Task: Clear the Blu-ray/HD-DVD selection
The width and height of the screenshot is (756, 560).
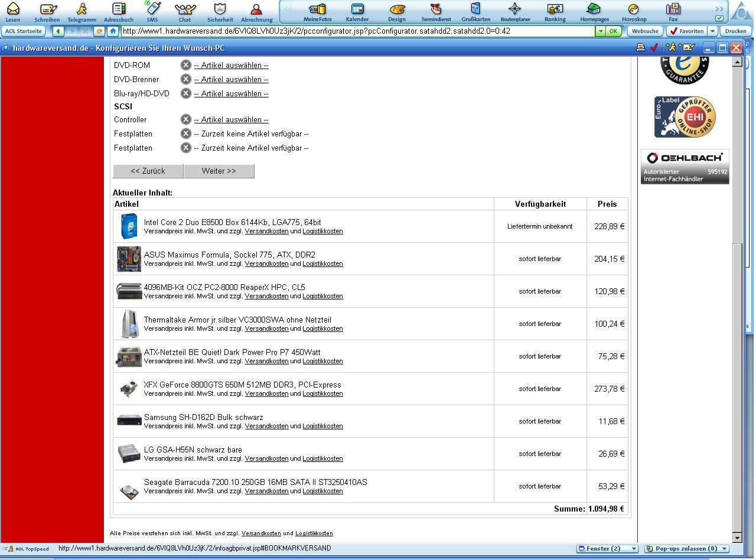Action: [x=185, y=93]
